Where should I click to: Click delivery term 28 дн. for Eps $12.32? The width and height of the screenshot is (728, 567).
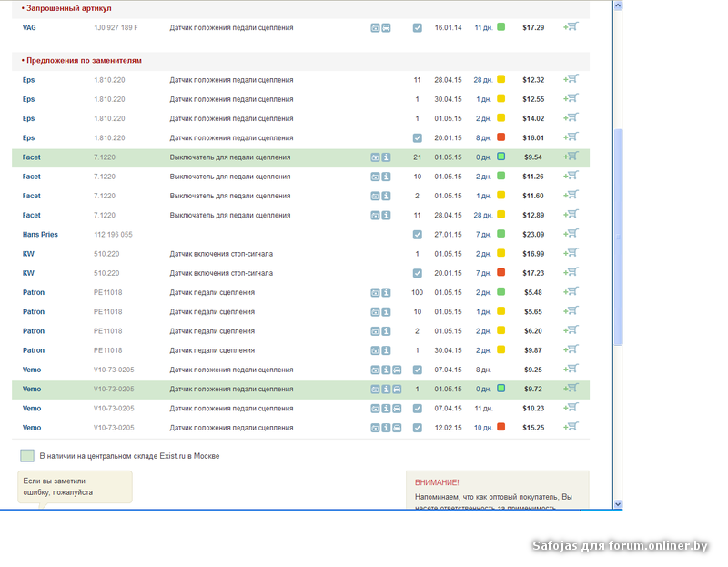(482, 80)
